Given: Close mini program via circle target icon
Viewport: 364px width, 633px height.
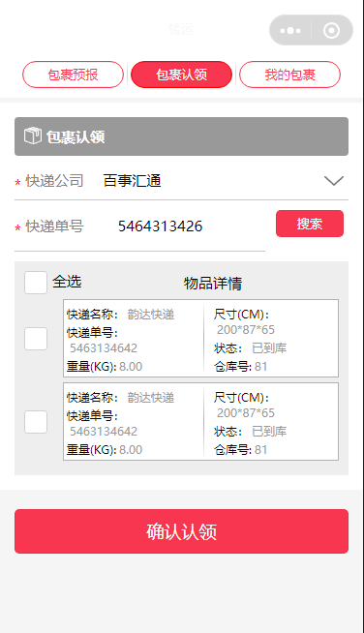Looking at the screenshot, I should click(331, 30).
